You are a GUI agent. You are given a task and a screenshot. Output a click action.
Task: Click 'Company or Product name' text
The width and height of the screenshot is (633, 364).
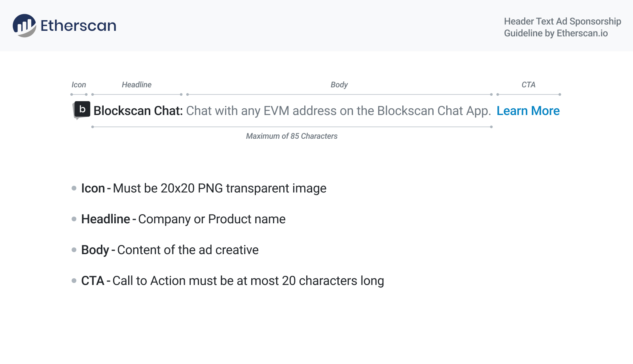212,219
